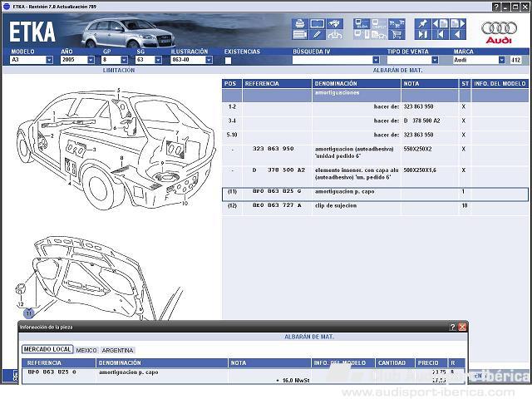The width and height of the screenshot is (532, 399).
Task: Click the multiple shopping carts icon
Action: 397,24
